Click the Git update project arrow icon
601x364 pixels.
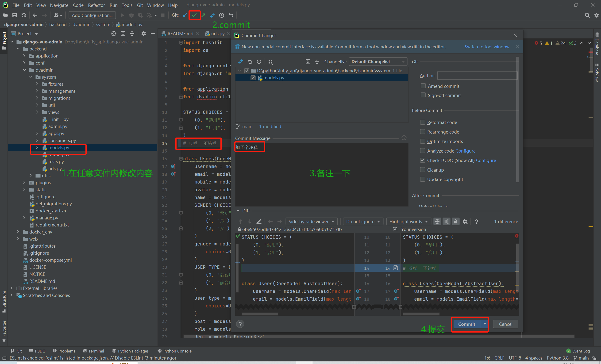point(185,15)
